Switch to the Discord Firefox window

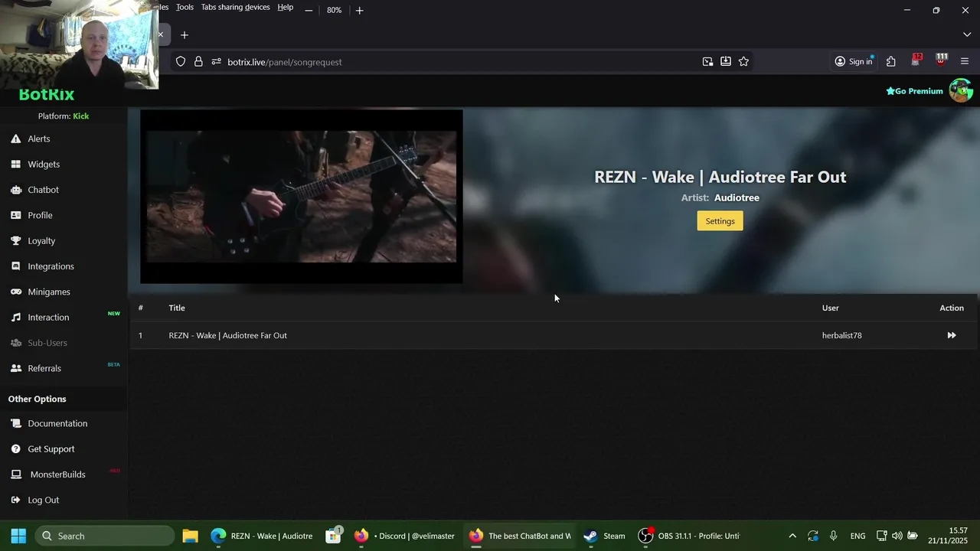(x=404, y=536)
